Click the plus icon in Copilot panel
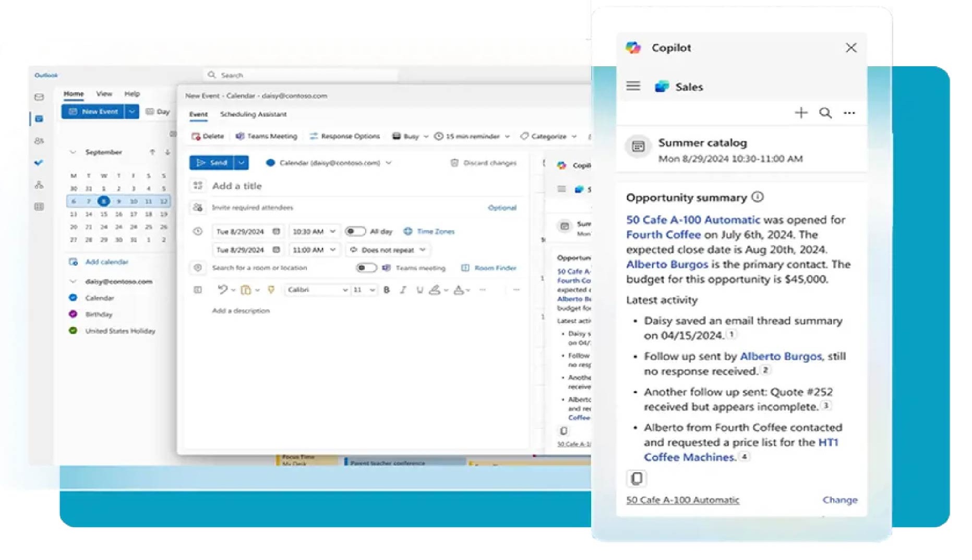Screen dimensions: 972x560 tap(800, 113)
